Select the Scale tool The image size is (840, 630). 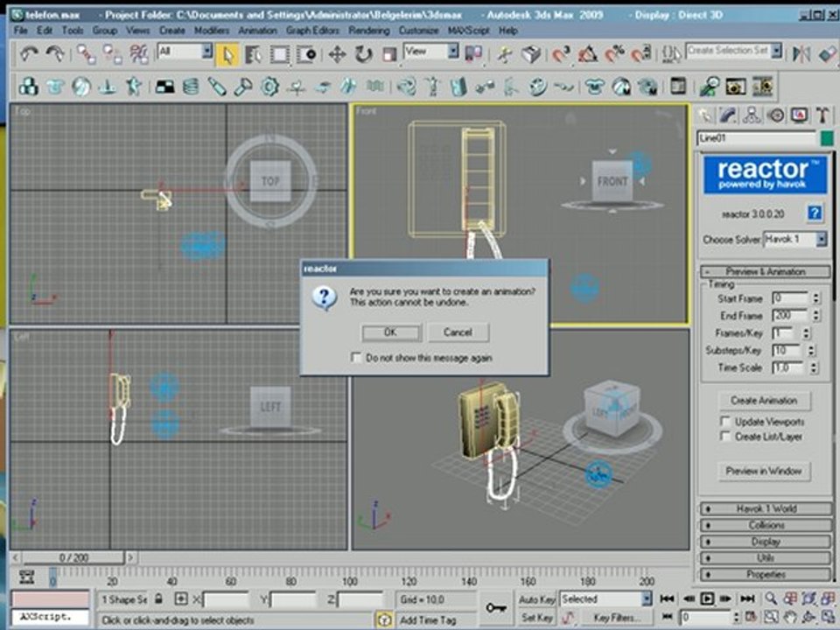click(389, 54)
